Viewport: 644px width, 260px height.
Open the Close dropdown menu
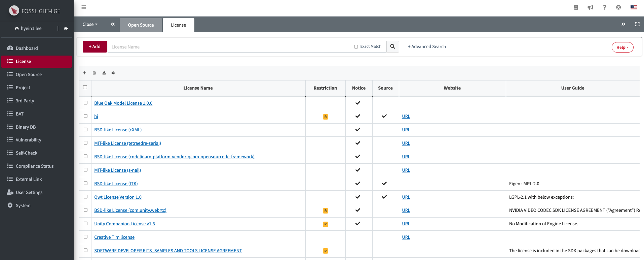click(x=90, y=24)
